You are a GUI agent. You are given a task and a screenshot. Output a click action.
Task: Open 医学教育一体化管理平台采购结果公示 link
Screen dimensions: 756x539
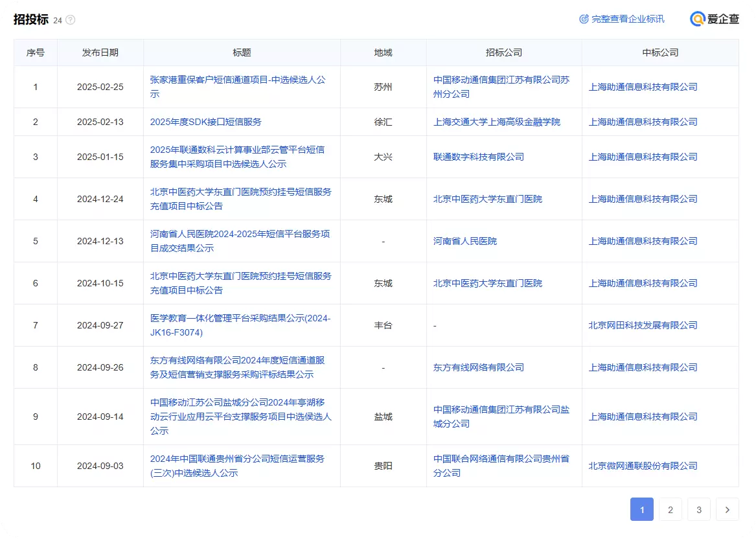[240, 325]
